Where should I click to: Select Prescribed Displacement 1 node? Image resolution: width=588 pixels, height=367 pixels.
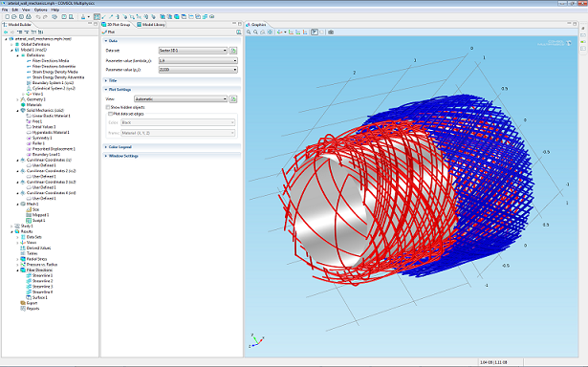[x=54, y=149]
